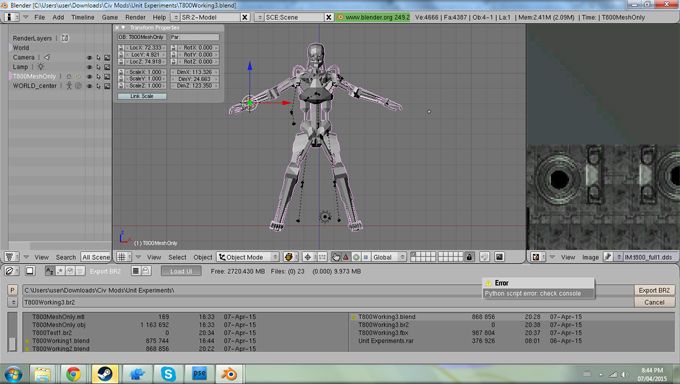The height and width of the screenshot is (384, 680).
Task: Collapse the Transform Properties panel triangle
Action: tap(124, 28)
